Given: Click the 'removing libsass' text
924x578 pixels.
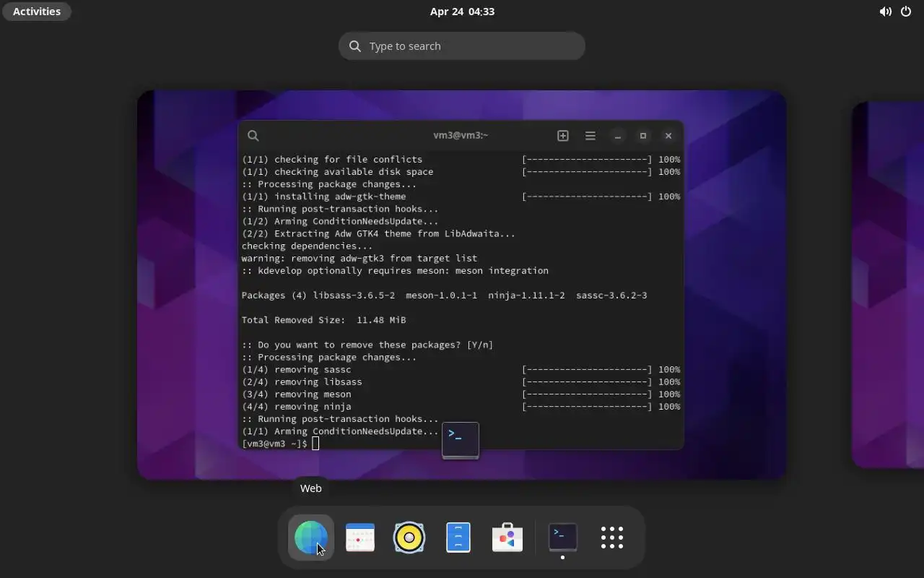Looking at the screenshot, I should point(318,382).
